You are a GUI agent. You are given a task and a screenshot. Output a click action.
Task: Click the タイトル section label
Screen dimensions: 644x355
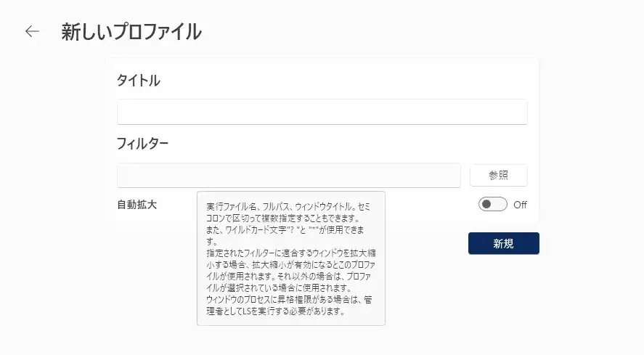click(x=138, y=81)
